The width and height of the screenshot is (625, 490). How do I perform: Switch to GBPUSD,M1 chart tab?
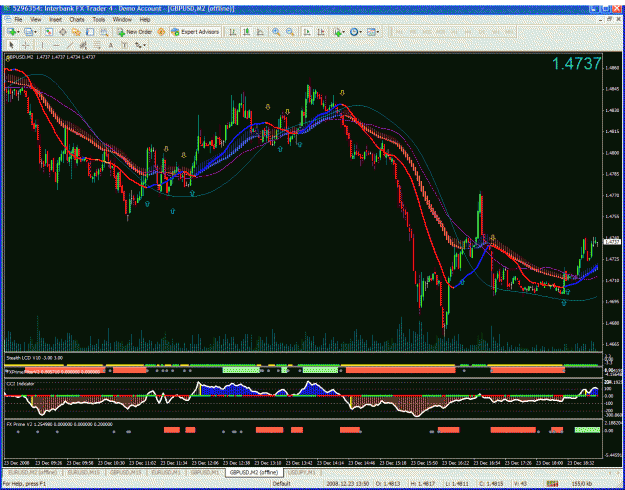[x=204, y=472]
